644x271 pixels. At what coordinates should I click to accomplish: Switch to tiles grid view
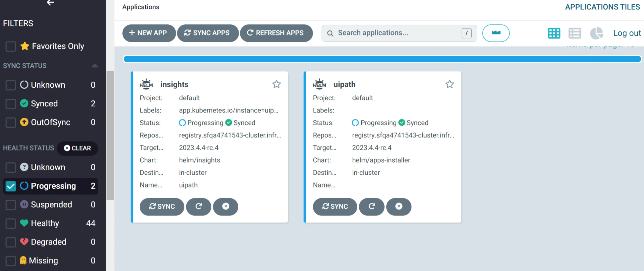tap(554, 33)
